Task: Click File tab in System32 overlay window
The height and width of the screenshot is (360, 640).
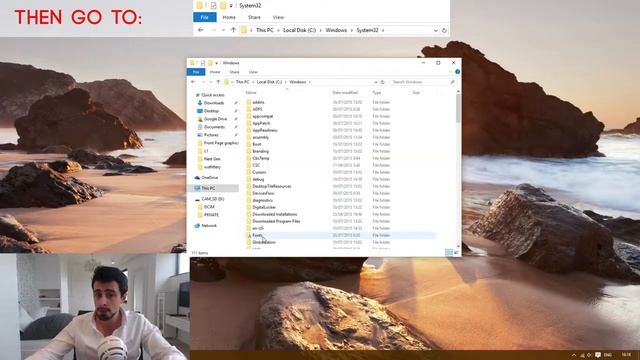Action: tap(204, 17)
